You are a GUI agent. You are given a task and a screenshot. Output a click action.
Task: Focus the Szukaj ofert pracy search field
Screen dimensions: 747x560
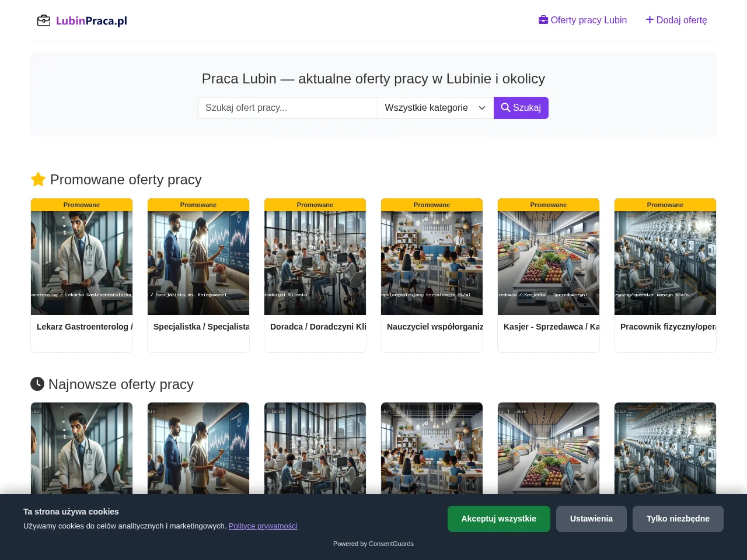pos(288,108)
